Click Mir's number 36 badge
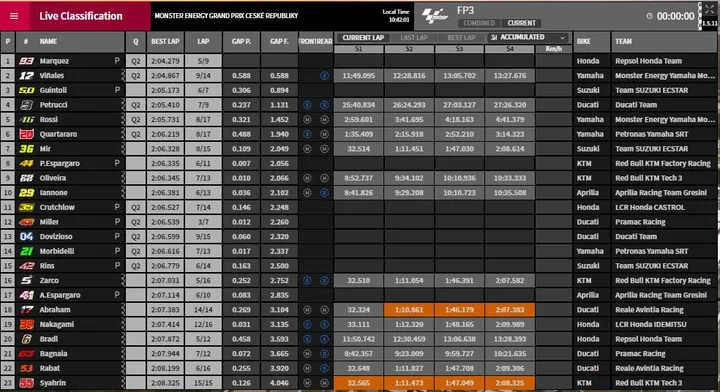 click(x=26, y=149)
